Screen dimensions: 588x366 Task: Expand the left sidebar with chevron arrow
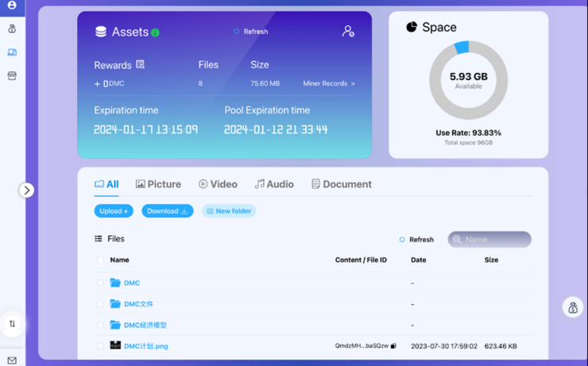(x=27, y=191)
